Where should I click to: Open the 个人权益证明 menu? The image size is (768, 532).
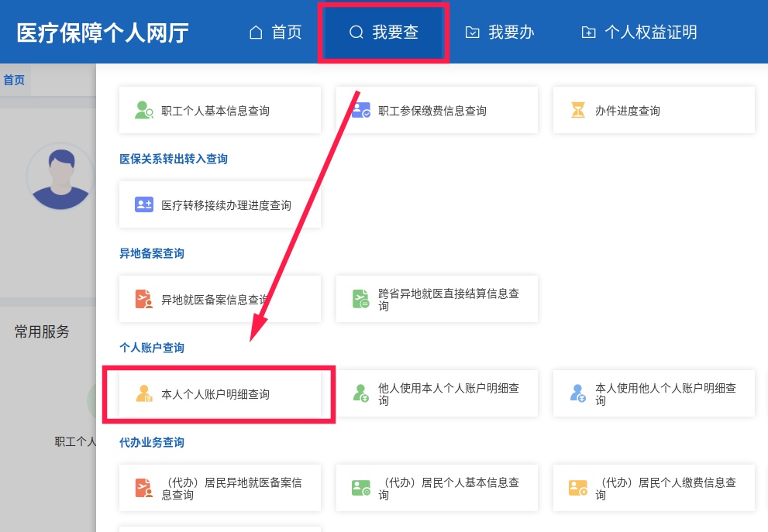(x=639, y=33)
